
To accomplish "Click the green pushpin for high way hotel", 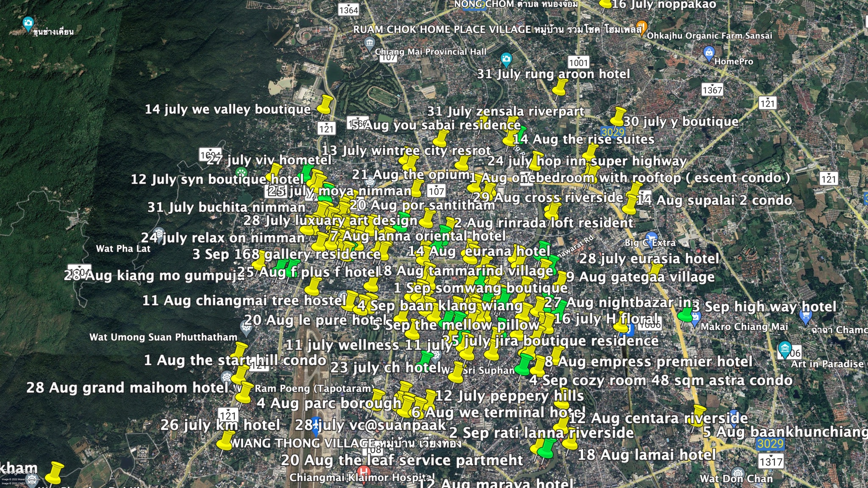I will click(x=686, y=314).
